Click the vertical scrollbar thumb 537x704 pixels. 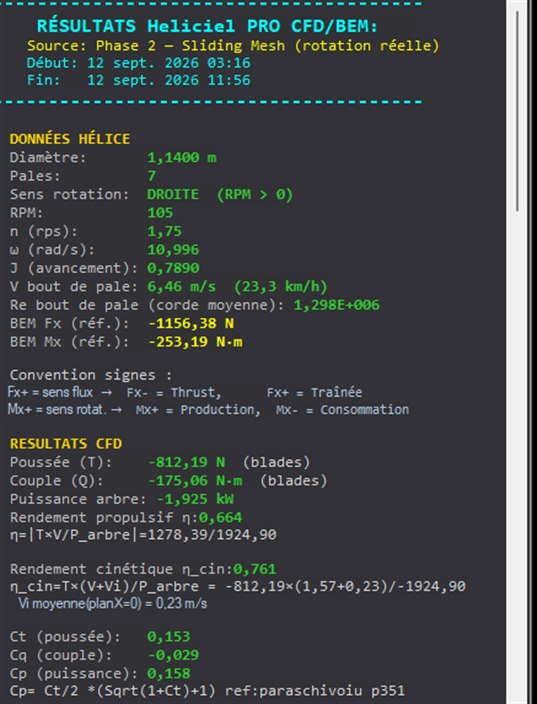point(517,111)
